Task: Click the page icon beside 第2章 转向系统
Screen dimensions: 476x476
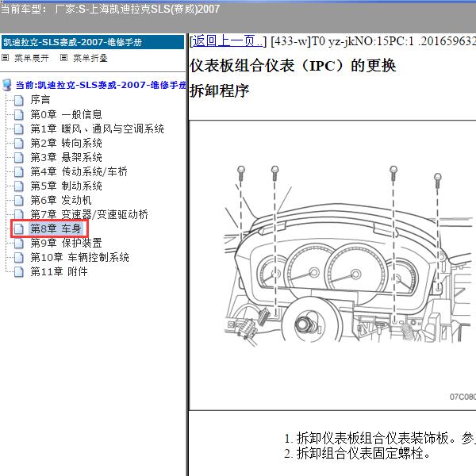Action: [19, 144]
